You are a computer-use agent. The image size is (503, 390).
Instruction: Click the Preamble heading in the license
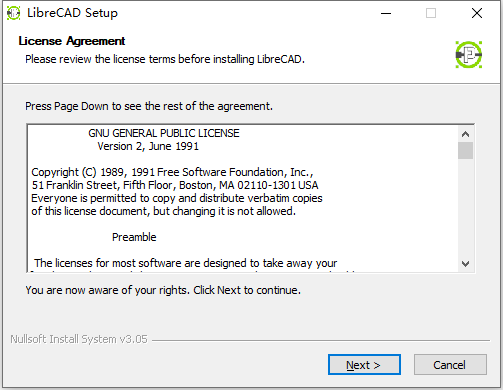coord(134,237)
